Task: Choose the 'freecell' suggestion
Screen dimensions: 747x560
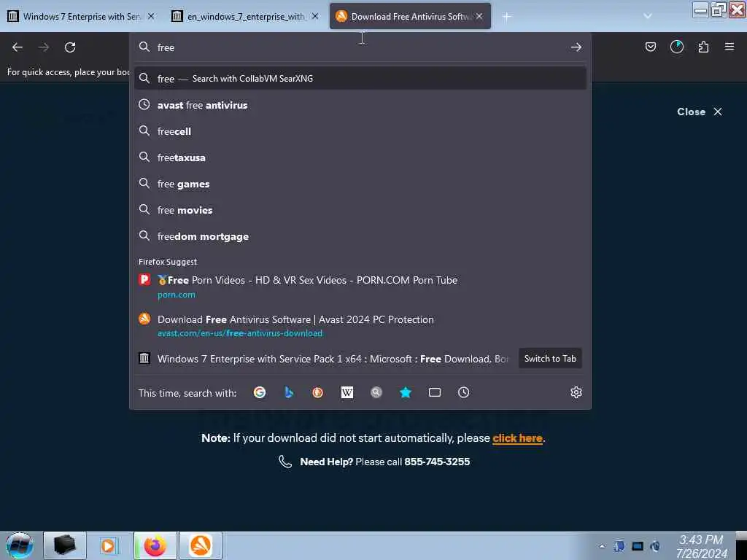Action: (360, 131)
